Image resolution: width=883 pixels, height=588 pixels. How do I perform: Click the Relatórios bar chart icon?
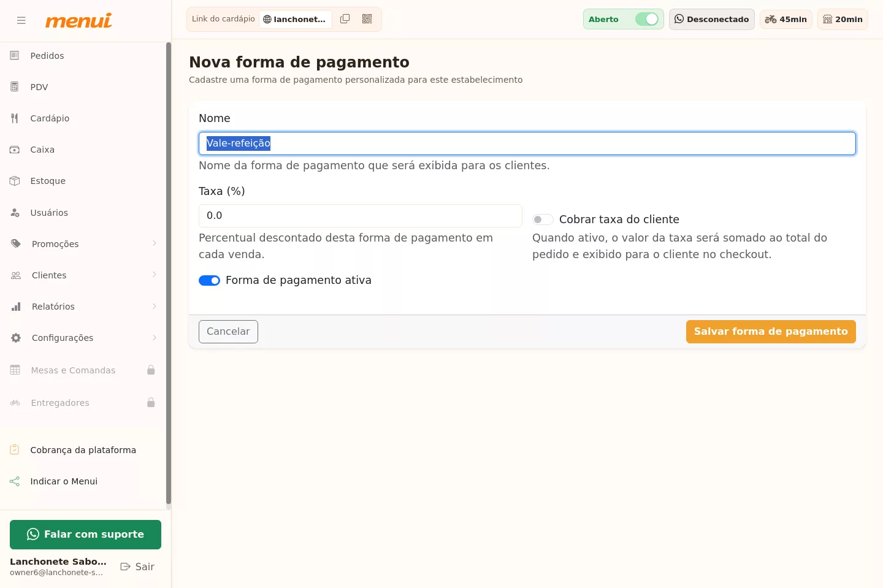(x=16, y=307)
